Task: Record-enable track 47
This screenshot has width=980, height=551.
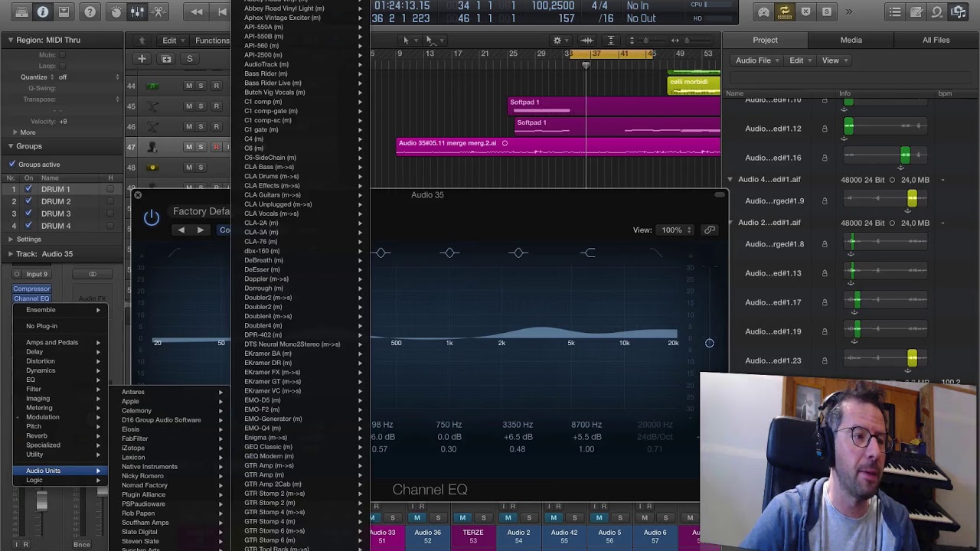Action: 216,147
